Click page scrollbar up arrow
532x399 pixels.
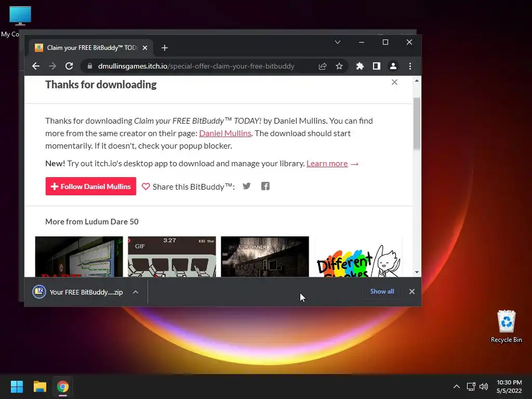pyautogui.click(x=417, y=81)
